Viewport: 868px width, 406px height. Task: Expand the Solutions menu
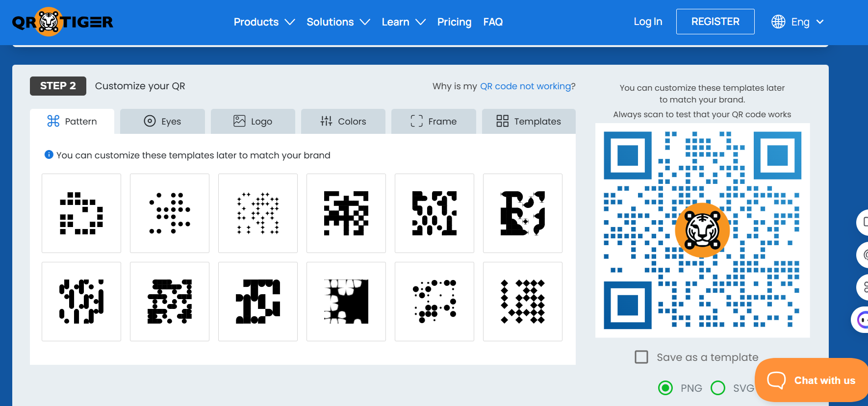[338, 22]
